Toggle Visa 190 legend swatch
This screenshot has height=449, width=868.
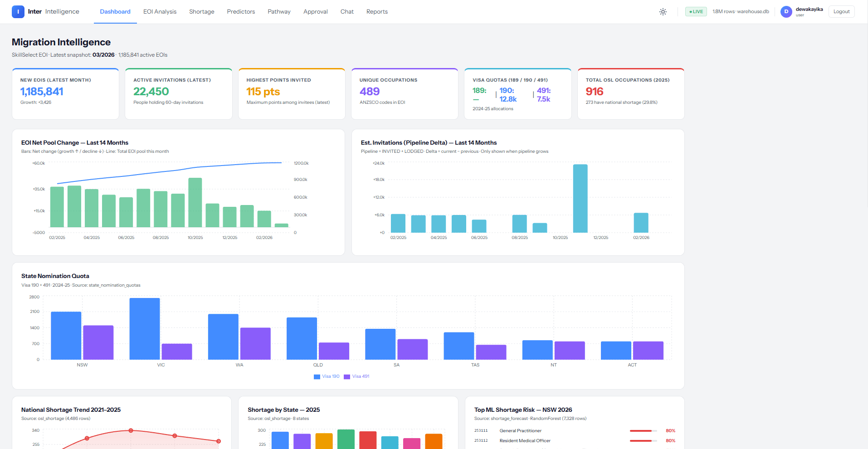point(317,377)
